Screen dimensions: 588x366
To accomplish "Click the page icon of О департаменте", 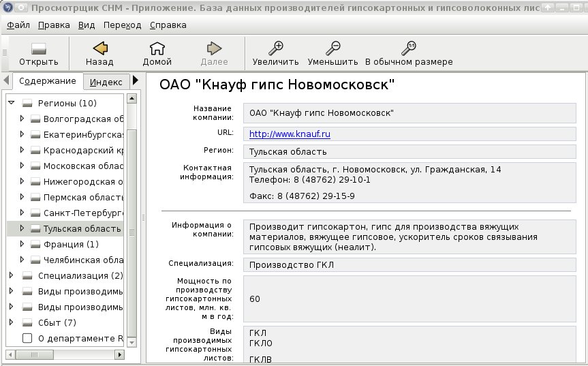I will click(x=27, y=338).
